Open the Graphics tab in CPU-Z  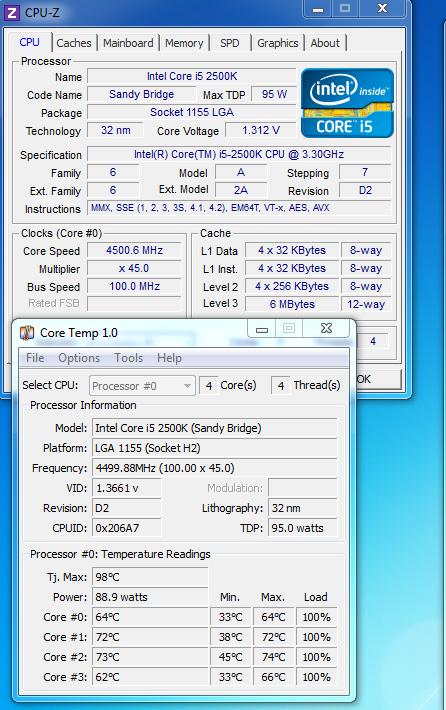tap(278, 43)
